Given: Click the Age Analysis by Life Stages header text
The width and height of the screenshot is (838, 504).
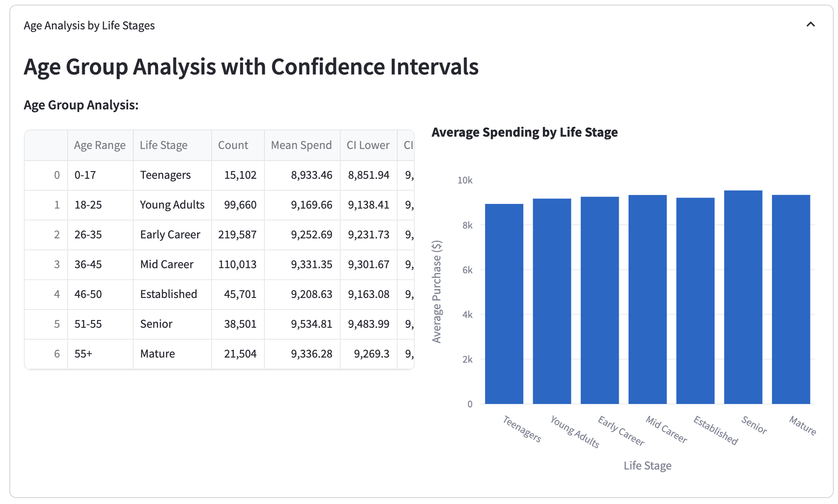Looking at the screenshot, I should pos(89,26).
